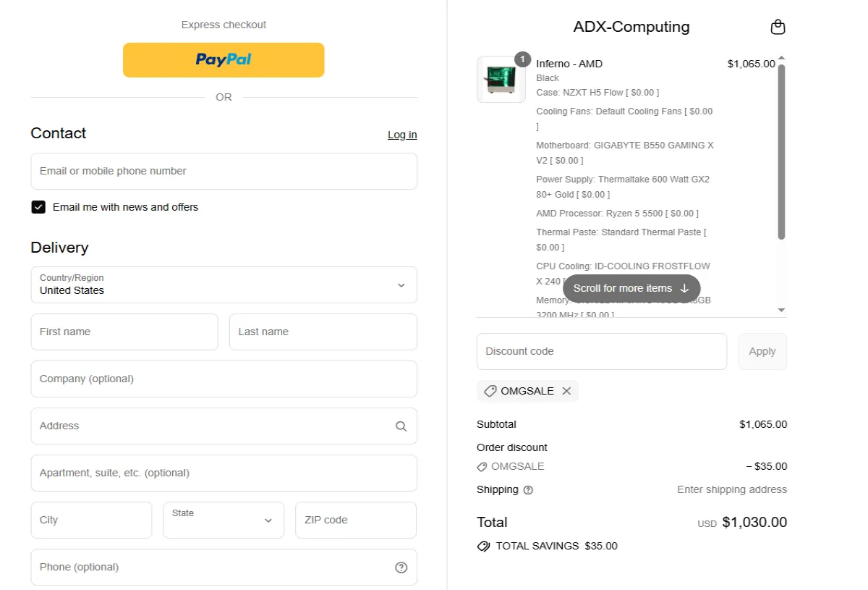
Task: Click 'Scroll for more items'
Action: [x=631, y=288]
